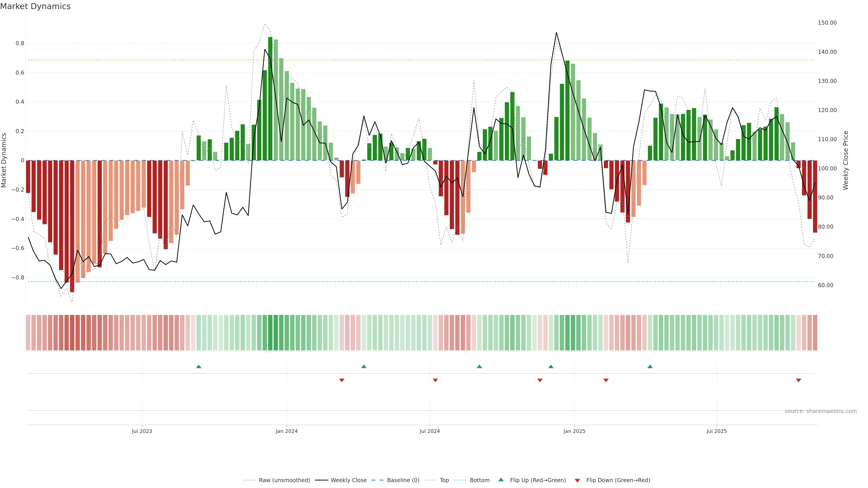This screenshot has width=868, height=488.
Task: Click the first green flip-up triangle marker
Action: coord(198,366)
